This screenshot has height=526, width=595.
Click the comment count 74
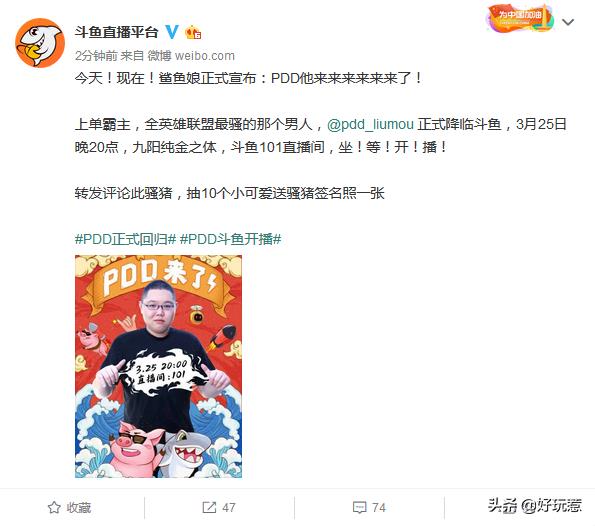click(379, 507)
